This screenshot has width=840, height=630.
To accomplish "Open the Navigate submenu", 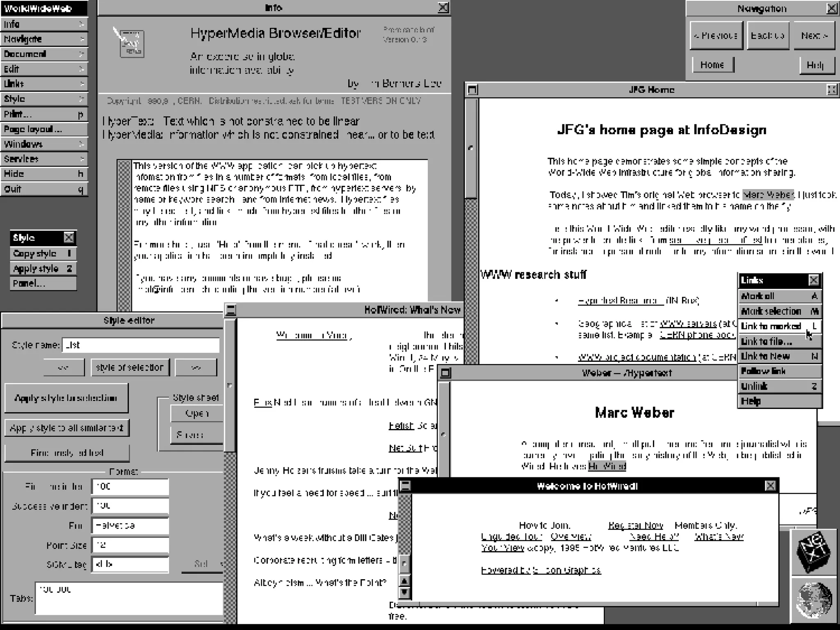I will 43,39.
